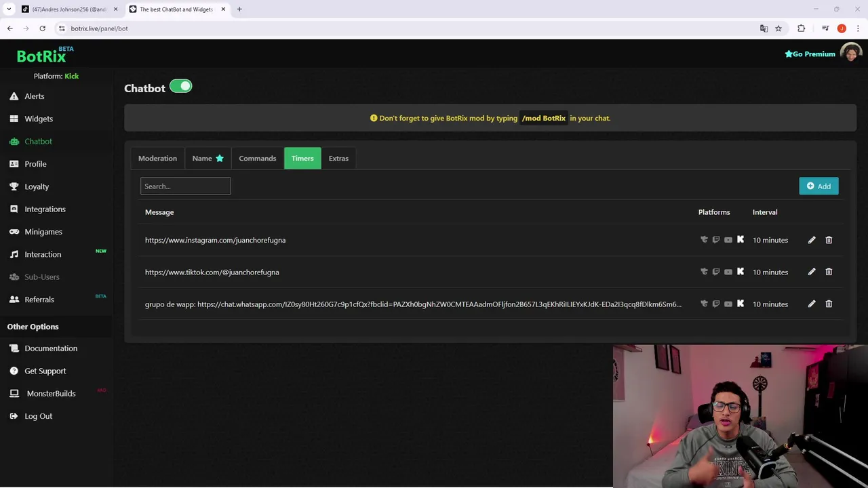
Task: Open the user avatar in the header
Action: 850,54
